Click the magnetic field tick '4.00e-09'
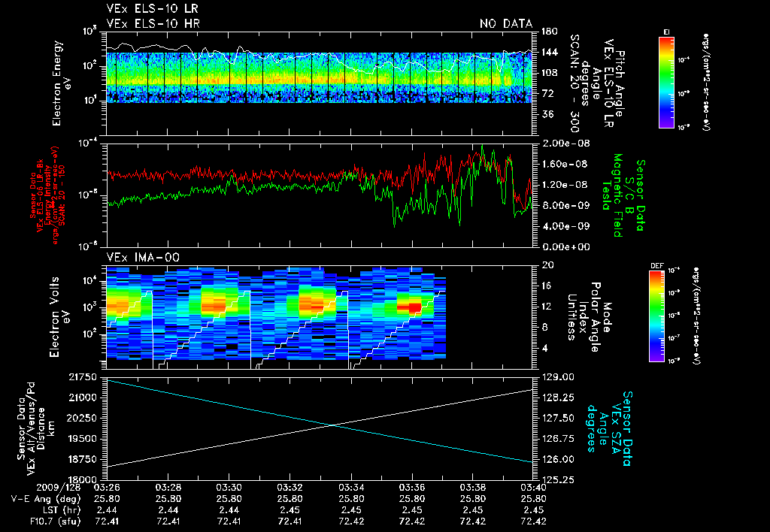770x532 pixels. pos(565,226)
